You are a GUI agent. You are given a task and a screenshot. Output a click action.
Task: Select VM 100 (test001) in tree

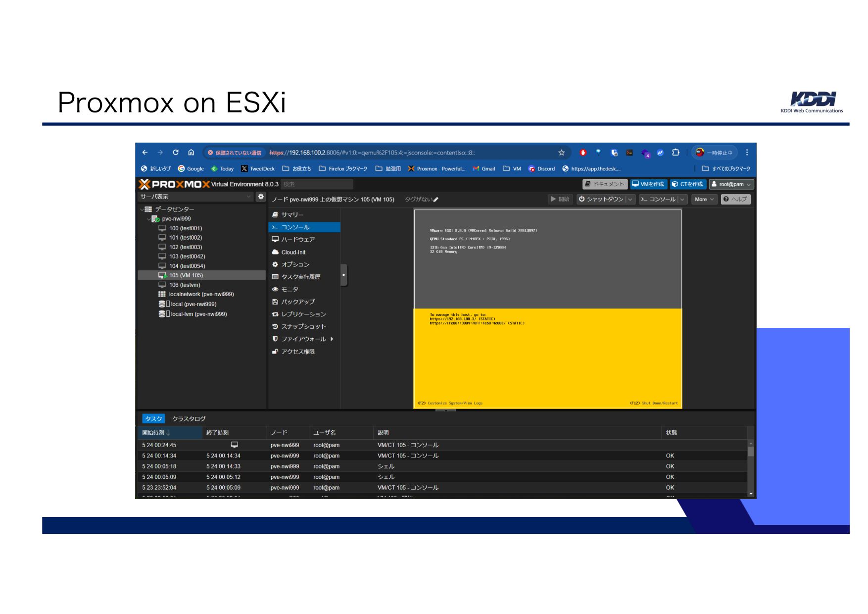click(185, 228)
